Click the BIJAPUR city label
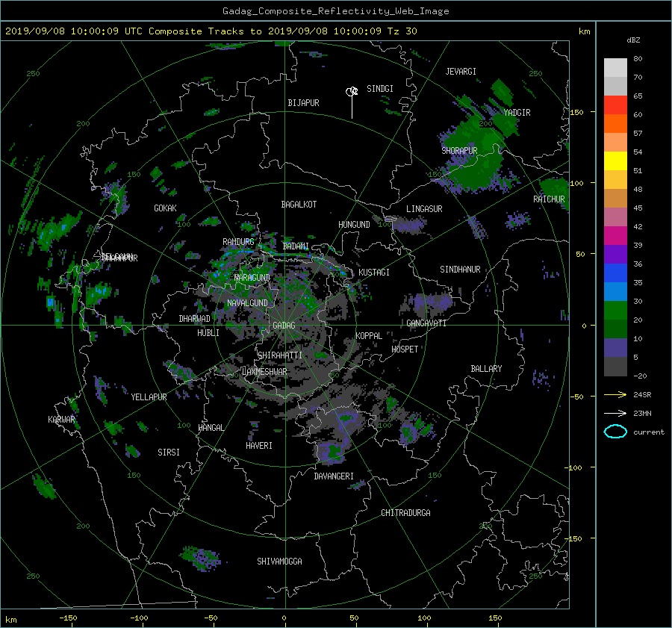The image size is (672, 628). point(303,103)
